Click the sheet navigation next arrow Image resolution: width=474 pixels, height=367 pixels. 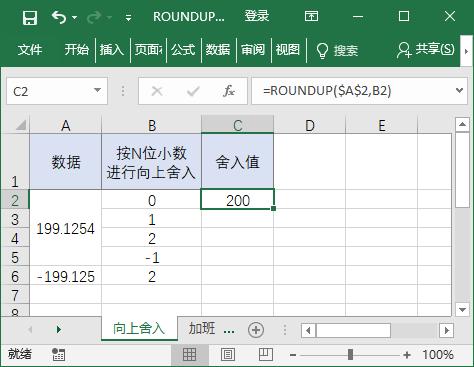click(x=59, y=330)
